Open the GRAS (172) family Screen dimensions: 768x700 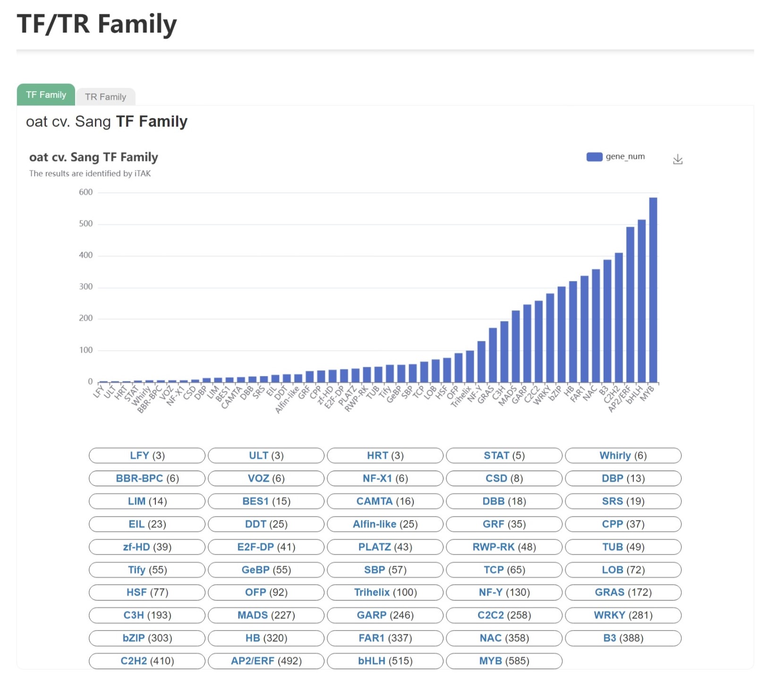623,592
